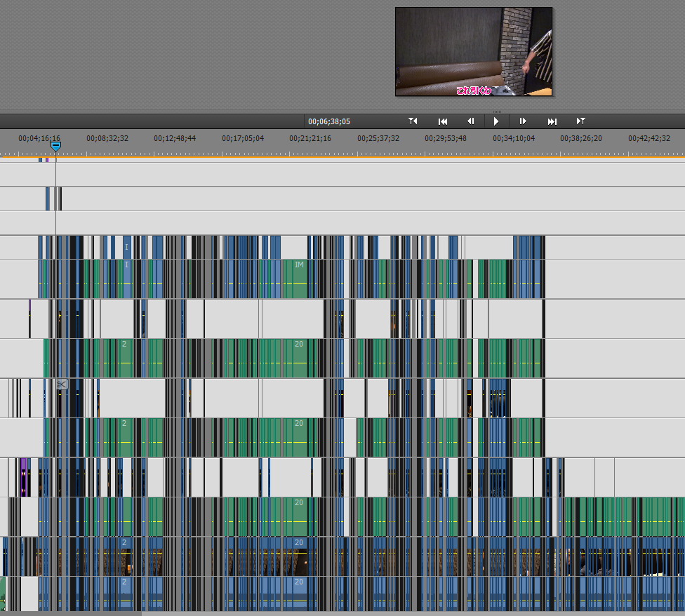Select the purple clip with video thumbnail

24,477
